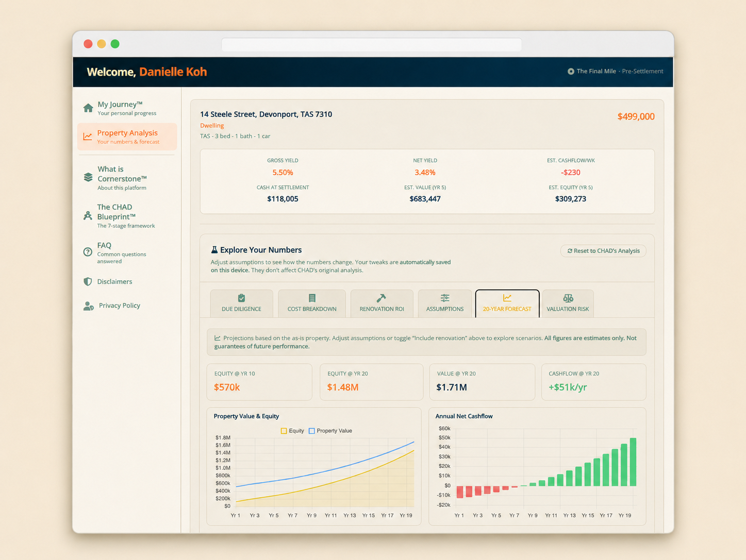The width and height of the screenshot is (746, 560).
Task: Click the person icon beside The CHAD Blueprint
Action: [x=88, y=216]
